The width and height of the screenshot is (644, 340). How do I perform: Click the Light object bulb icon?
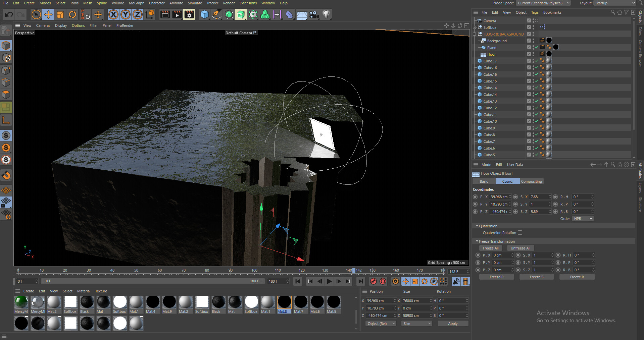click(x=326, y=14)
